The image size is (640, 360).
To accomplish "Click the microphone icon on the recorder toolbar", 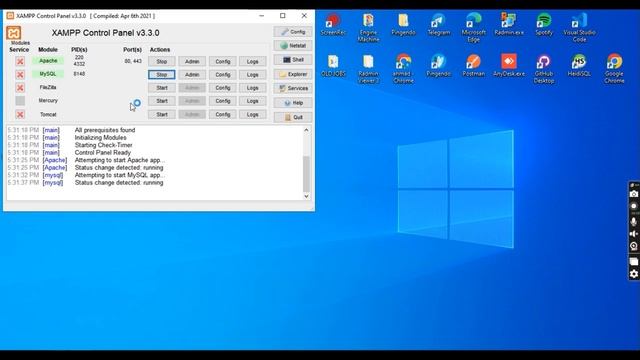I will [x=634, y=222].
